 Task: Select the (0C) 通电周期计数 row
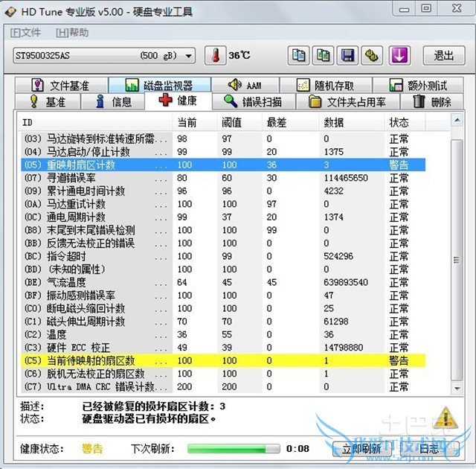click(x=223, y=217)
